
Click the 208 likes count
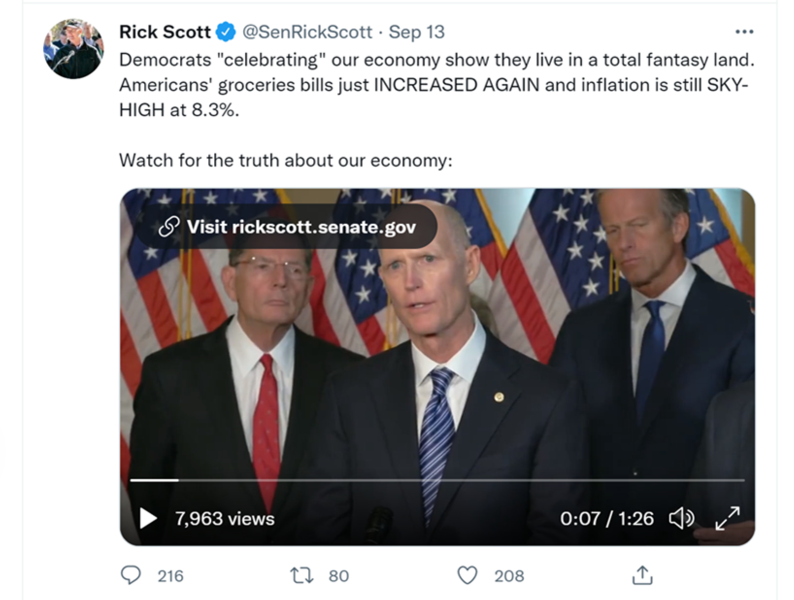click(x=509, y=575)
